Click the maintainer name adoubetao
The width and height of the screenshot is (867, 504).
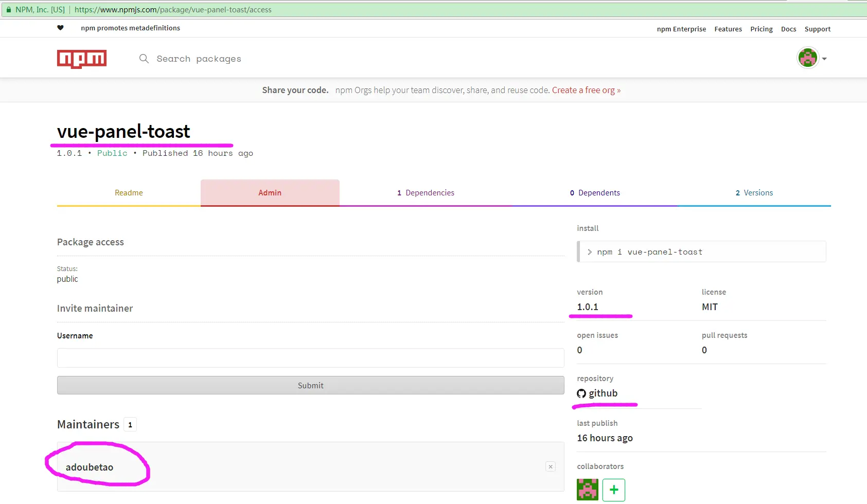pyautogui.click(x=90, y=467)
